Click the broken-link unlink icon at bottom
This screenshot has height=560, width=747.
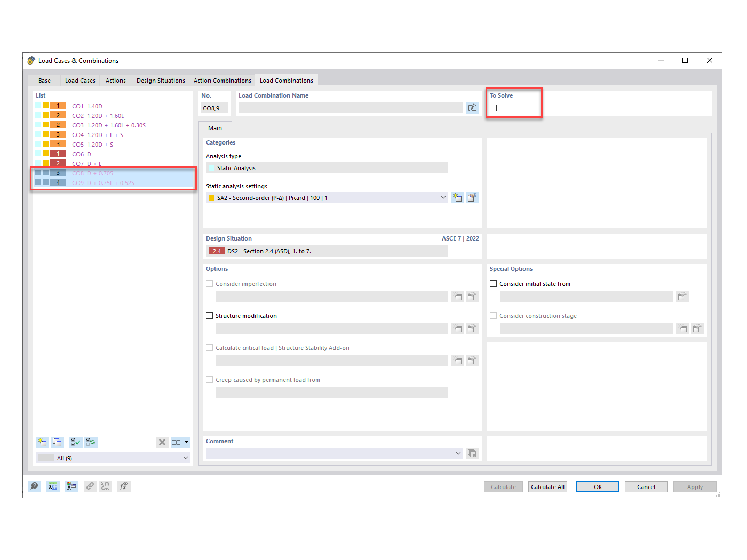tap(106, 486)
